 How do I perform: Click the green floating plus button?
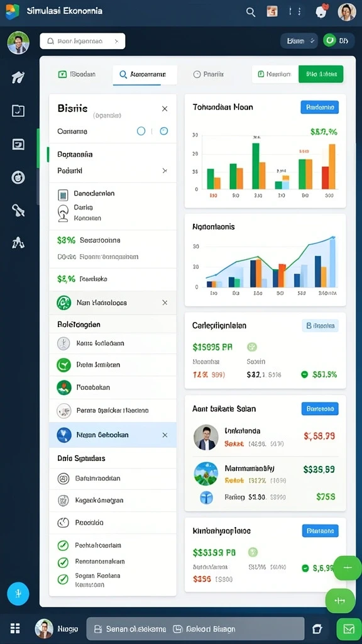tap(347, 568)
